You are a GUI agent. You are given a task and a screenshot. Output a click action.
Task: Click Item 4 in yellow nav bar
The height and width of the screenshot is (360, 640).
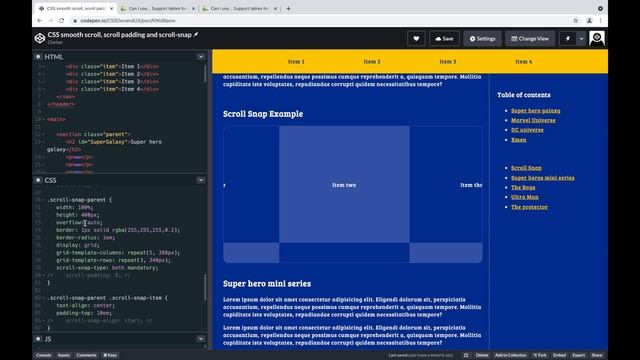click(x=523, y=62)
